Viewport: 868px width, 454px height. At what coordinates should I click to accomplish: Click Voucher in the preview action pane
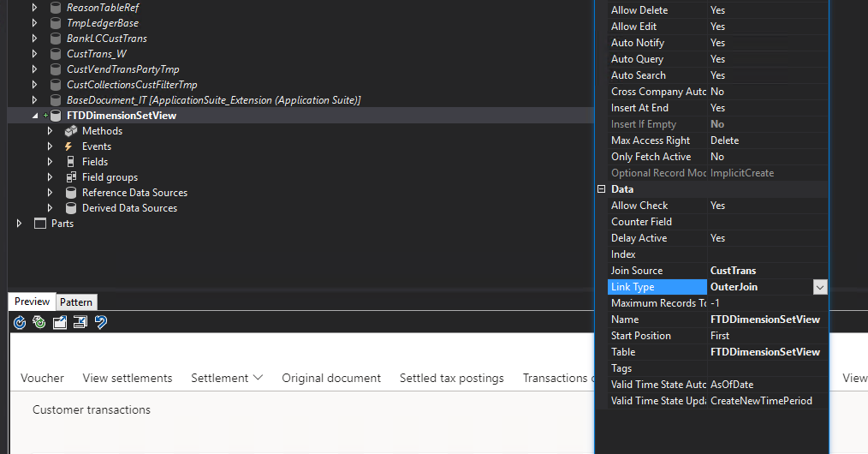click(x=42, y=378)
